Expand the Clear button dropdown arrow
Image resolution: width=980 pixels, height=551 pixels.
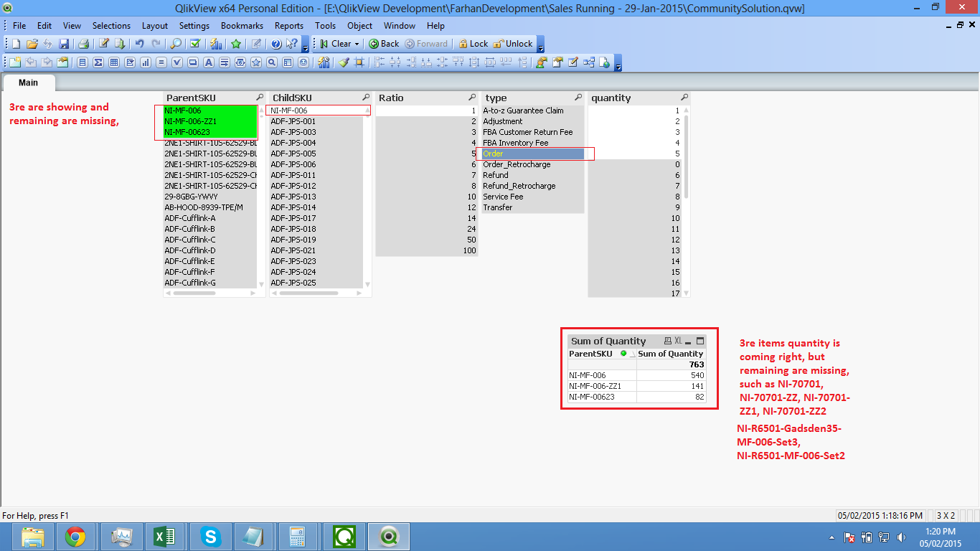[x=357, y=44]
